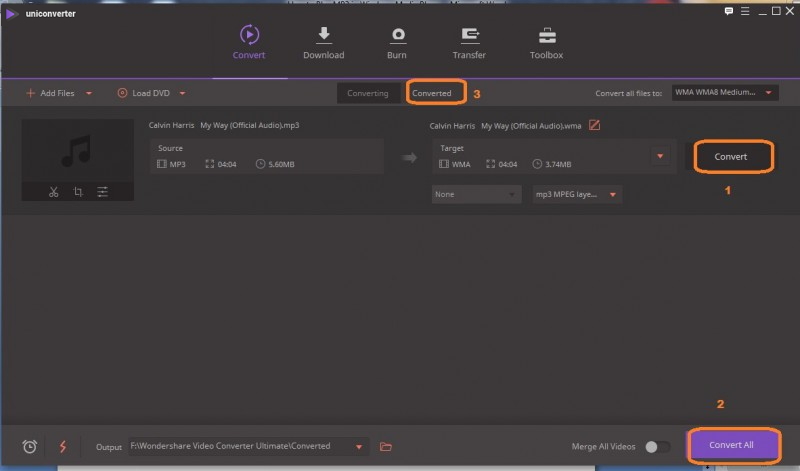Switch to the Converted tab
Viewport: 800px width, 471px height.
pos(432,93)
